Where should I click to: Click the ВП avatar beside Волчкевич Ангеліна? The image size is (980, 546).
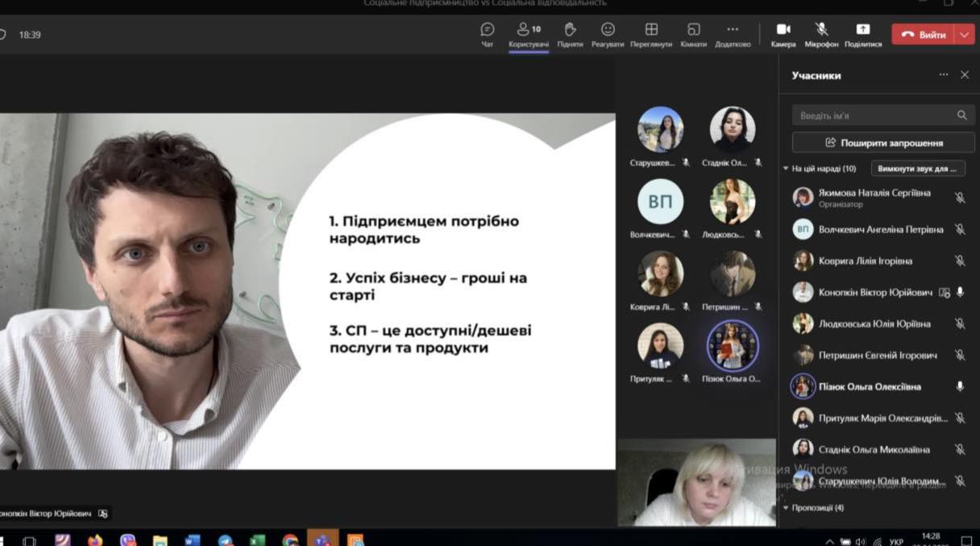(803, 230)
